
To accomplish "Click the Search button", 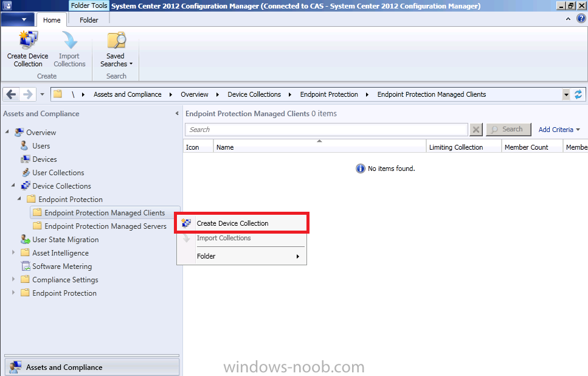I will 508,130.
